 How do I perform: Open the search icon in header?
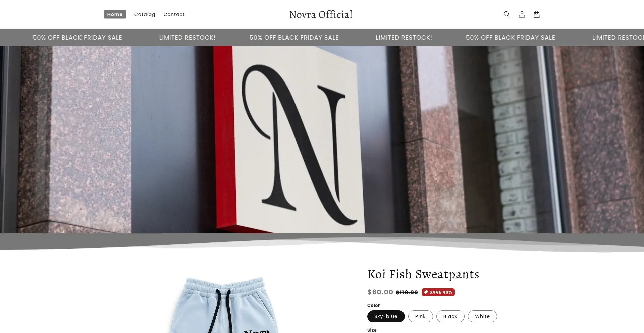pyautogui.click(x=507, y=14)
